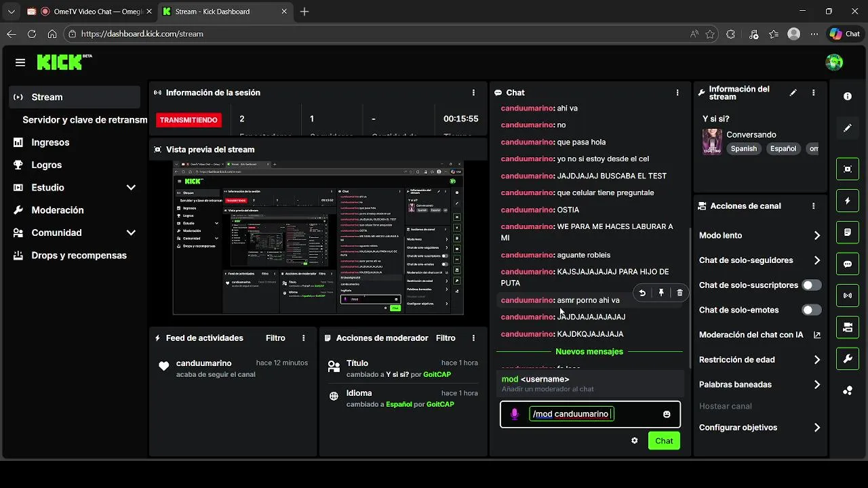The width and height of the screenshot is (868, 488).
Task: Click the stream preview thumbnail
Action: pos(318,238)
